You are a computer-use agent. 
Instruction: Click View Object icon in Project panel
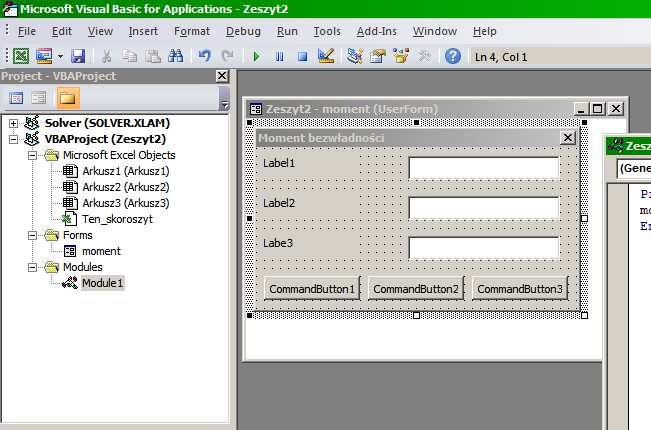[39, 98]
